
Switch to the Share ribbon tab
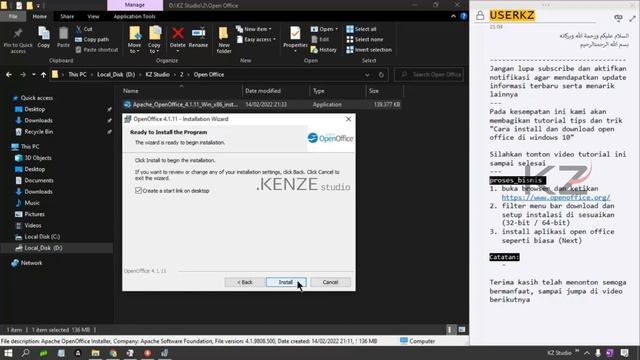67,16
